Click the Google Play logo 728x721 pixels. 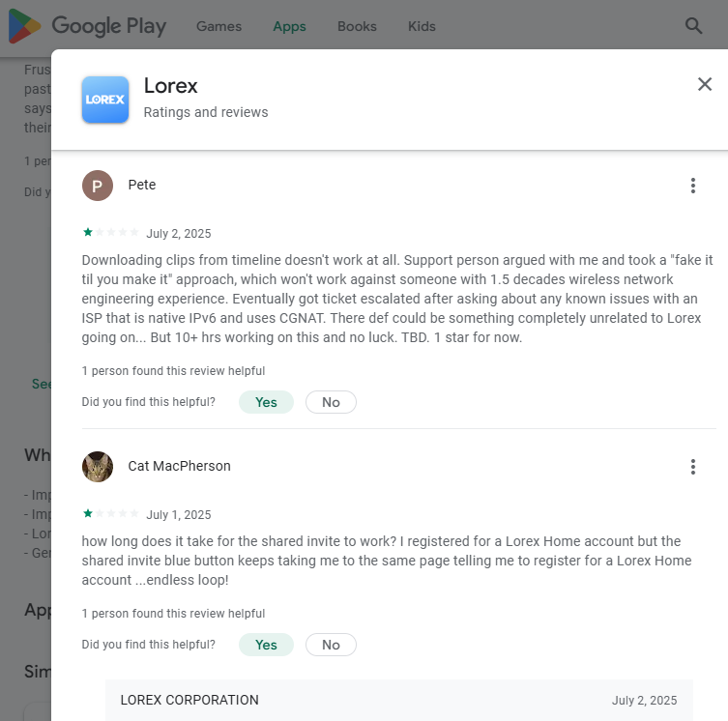(x=87, y=26)
